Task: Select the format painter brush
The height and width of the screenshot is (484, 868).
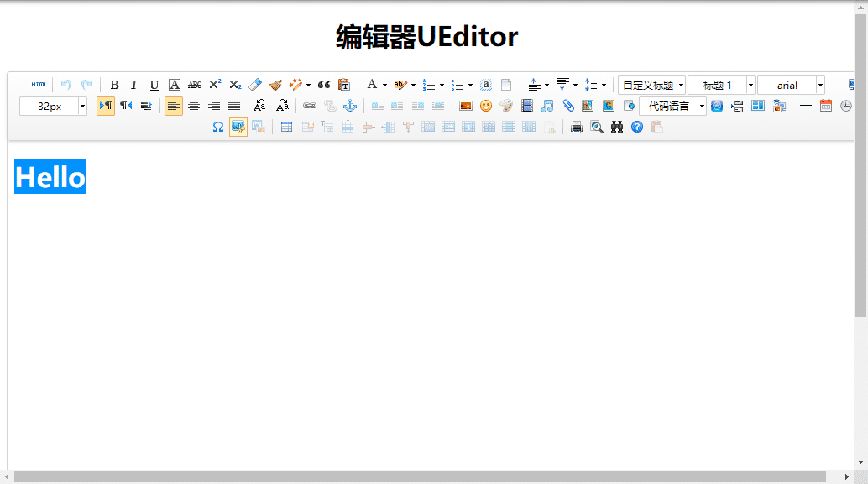Action: (x=275, y=85)
